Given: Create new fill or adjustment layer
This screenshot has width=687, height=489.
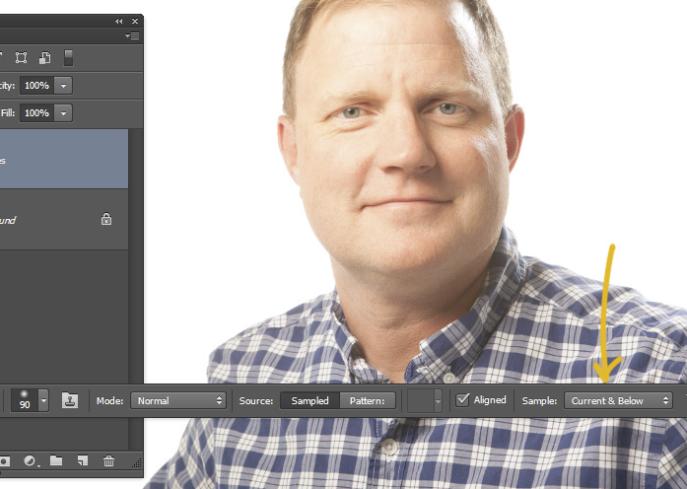Looking at the screenshot, I should click(x=30, y=461).
